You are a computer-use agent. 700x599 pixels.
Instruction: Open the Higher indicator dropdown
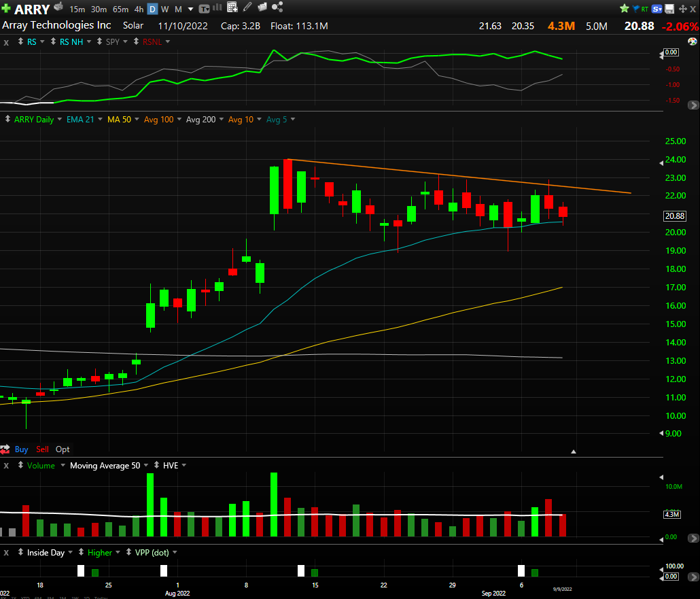118,553
